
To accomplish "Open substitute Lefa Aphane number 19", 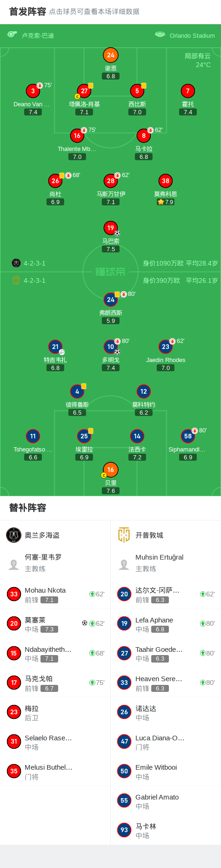I will click(x=166, y=623).
